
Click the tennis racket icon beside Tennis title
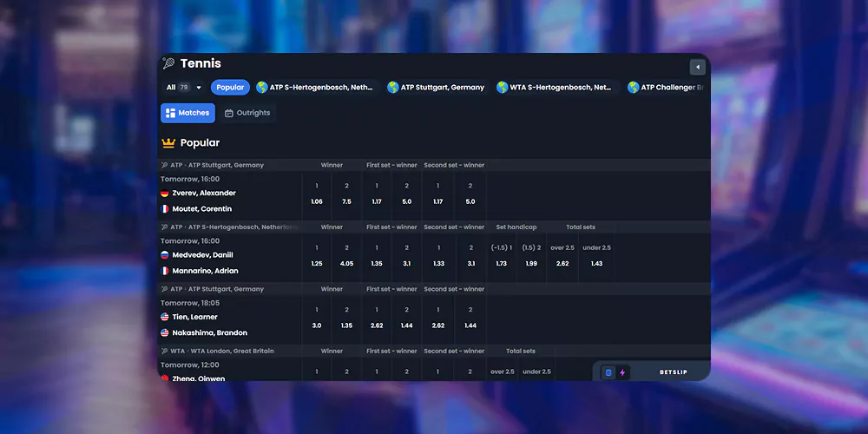coord(168,63)
